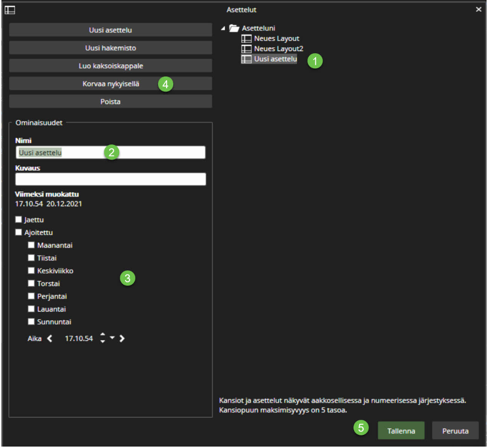Viewport: 488px width, 448px height.
Task: Click the left arrow next to Aika
Action: 50,338
